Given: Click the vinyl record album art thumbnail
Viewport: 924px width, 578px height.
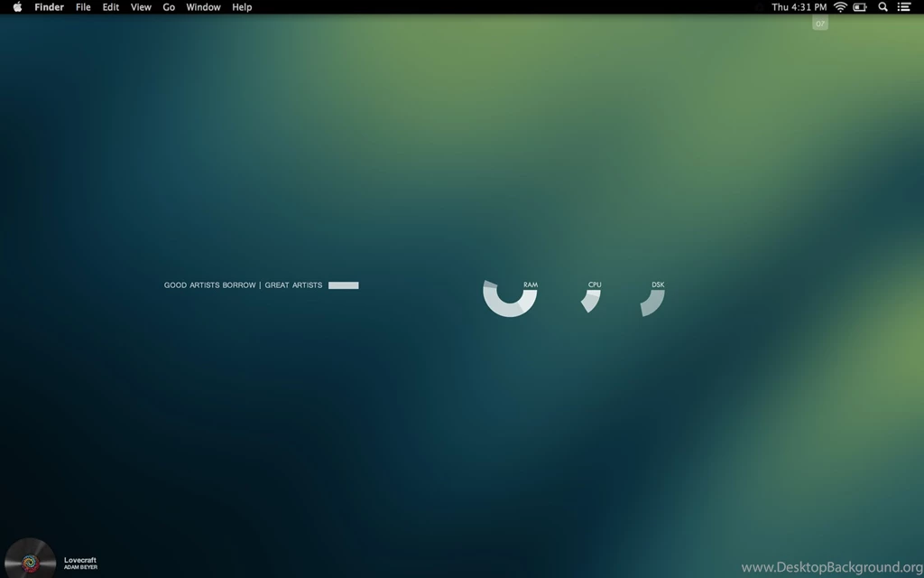Looking at the screenshot, I should click(30, 560).
